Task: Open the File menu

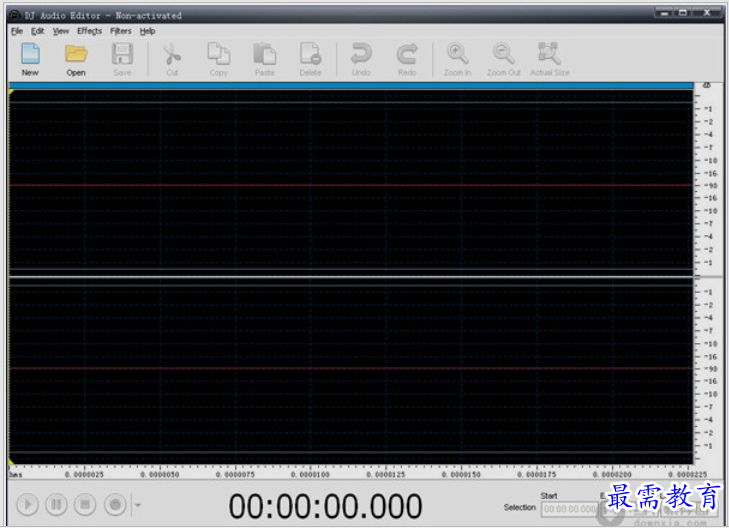Action: (17, 31)
